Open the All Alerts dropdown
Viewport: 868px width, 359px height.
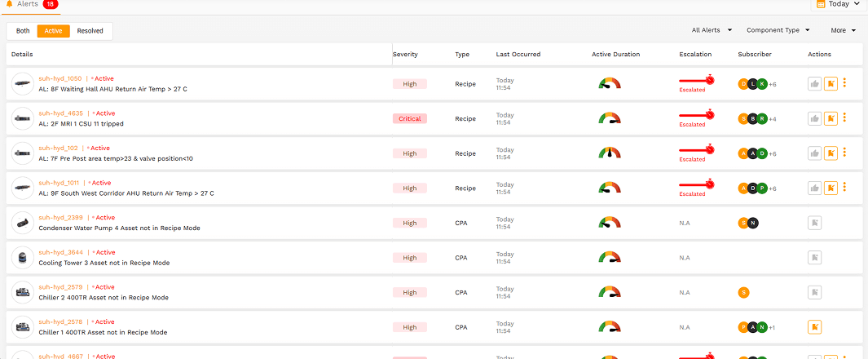point(712,30)
